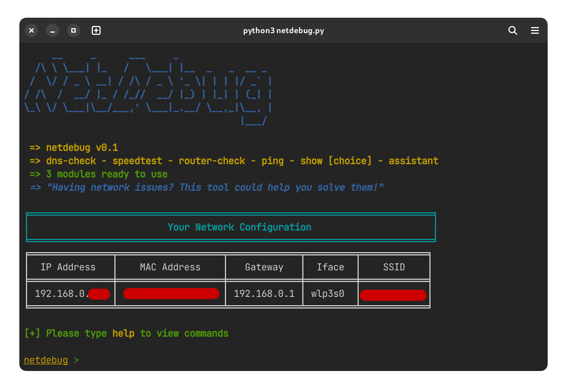Viewport: 567px width, 392px height.
Task: Click the NetDebug ASCII art logo
Action: 148,91
